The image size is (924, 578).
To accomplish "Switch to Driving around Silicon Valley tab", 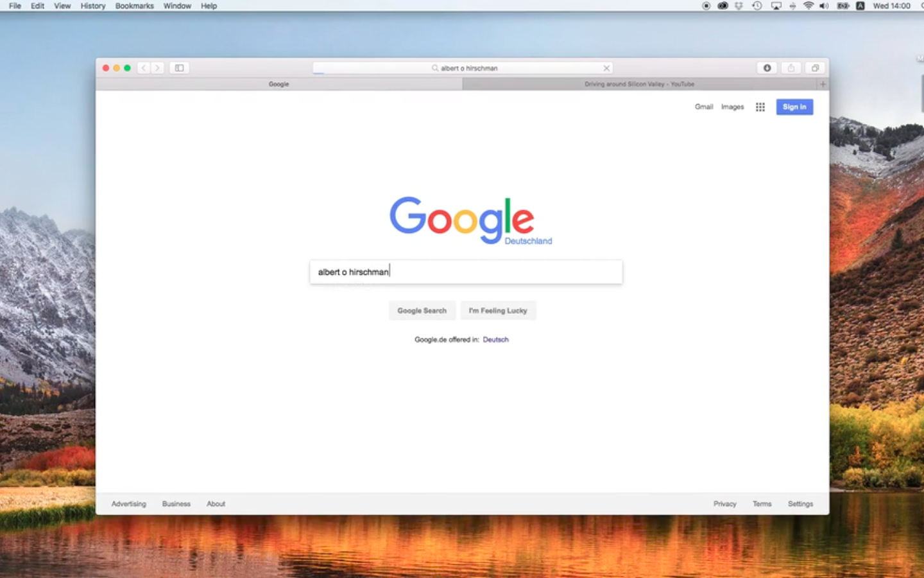I will click(x=639, y=84).
